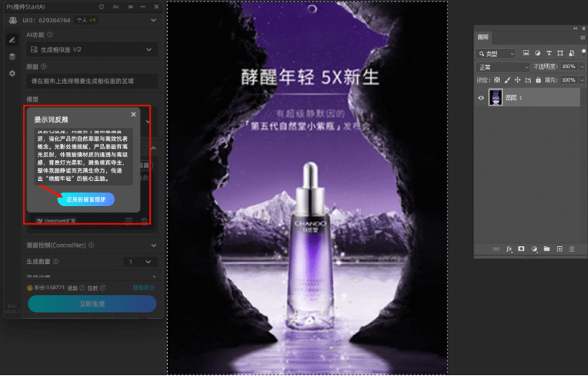Viewport: 588px width, 376px height.
Task: Click the info icon next to AI功能
Action: [x=50, y=35]
